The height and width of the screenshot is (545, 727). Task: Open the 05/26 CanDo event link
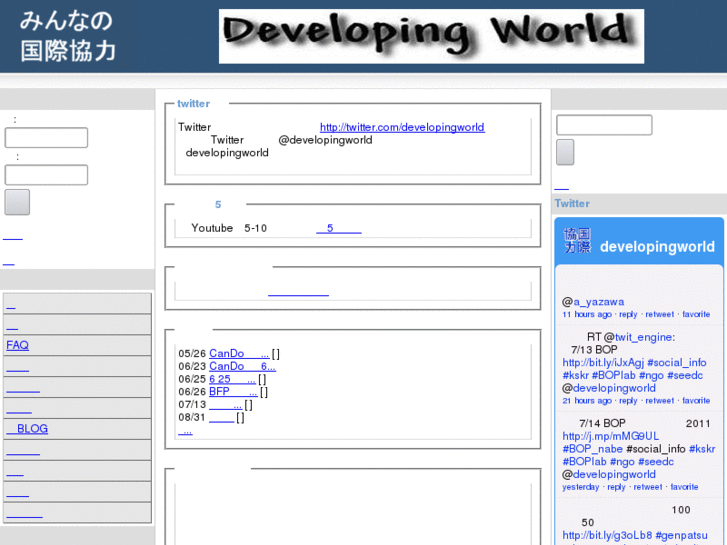(239, 353)
